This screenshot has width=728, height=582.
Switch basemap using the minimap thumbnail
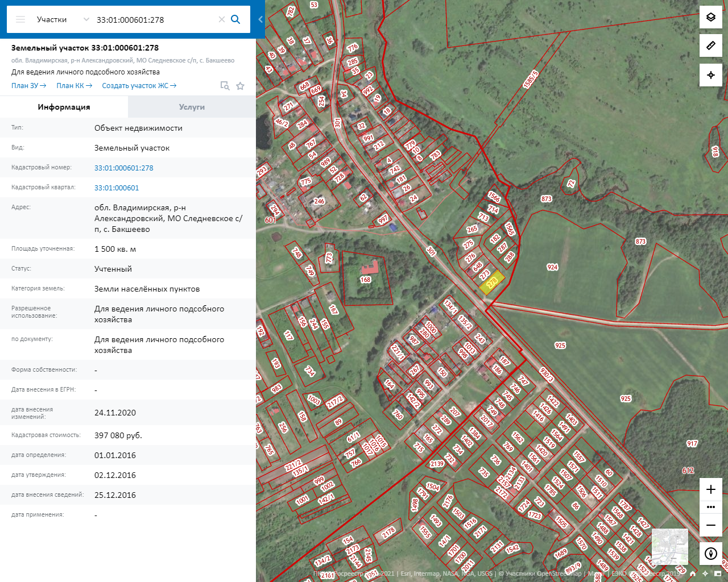(669, 546)
